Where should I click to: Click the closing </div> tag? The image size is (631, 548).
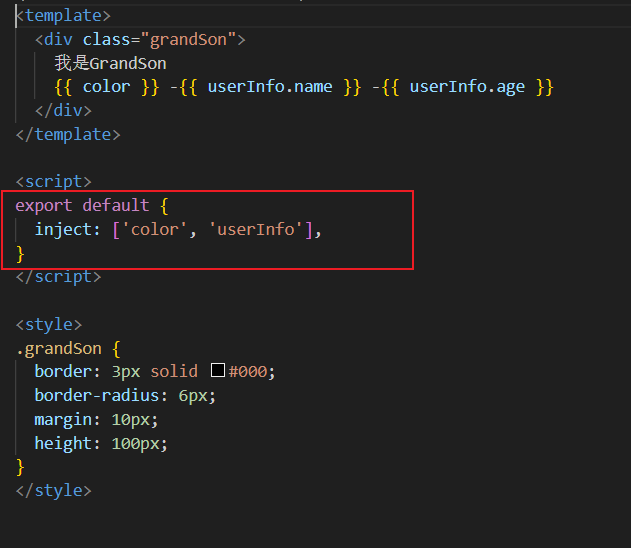(63, 110)
